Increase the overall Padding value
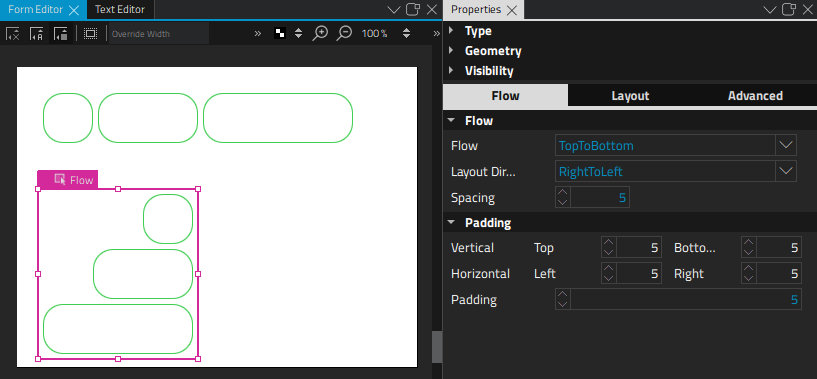The image size is (817, 379). [x=563, y=295]
